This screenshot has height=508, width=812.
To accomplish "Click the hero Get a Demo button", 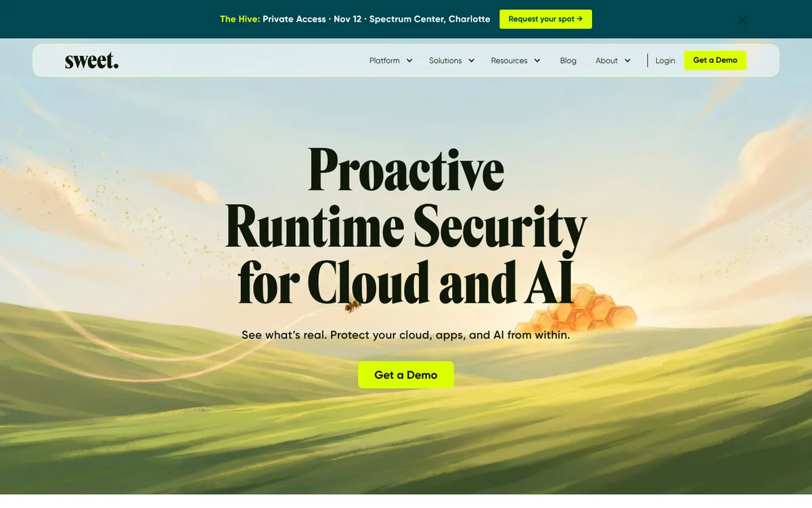I will [x=406, y=375].
